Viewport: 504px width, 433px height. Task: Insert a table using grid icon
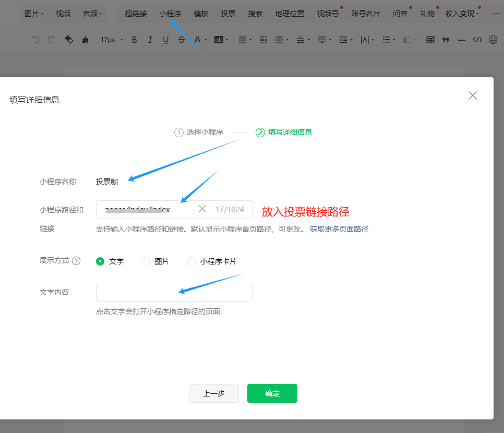(430, 40)
